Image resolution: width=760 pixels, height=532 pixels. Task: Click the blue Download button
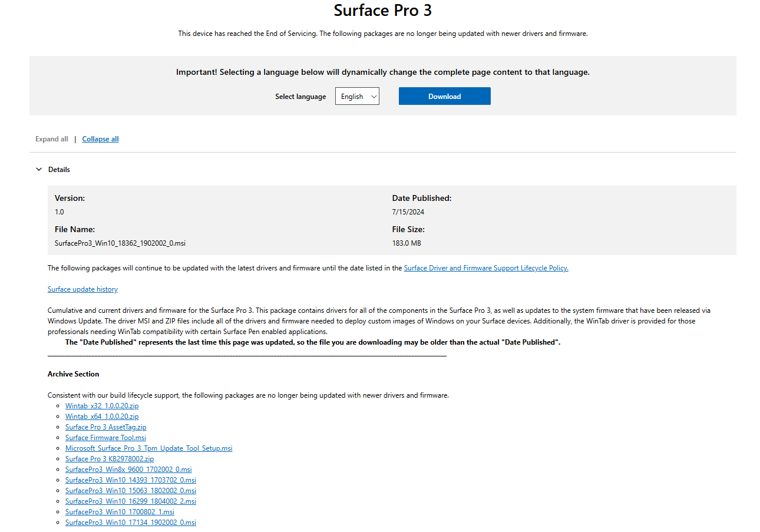tap(444, 96)
